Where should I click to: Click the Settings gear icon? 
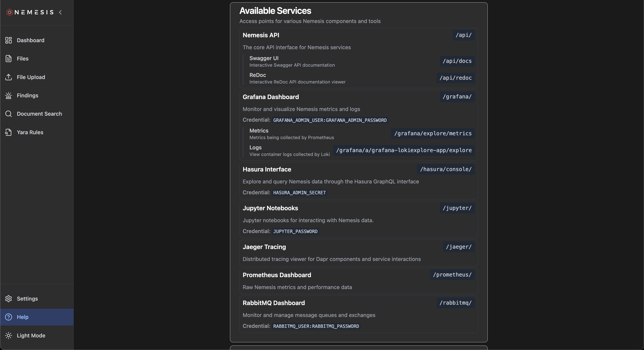9,298
